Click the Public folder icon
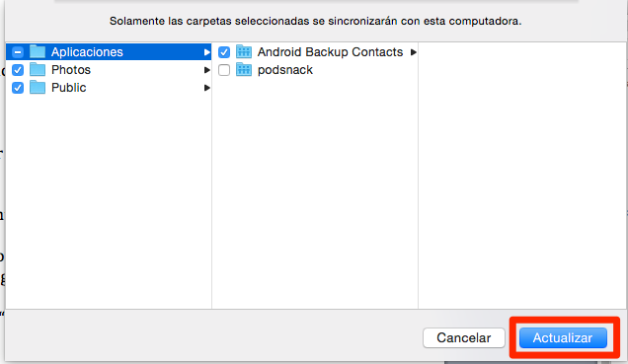 tap(38, 87)
